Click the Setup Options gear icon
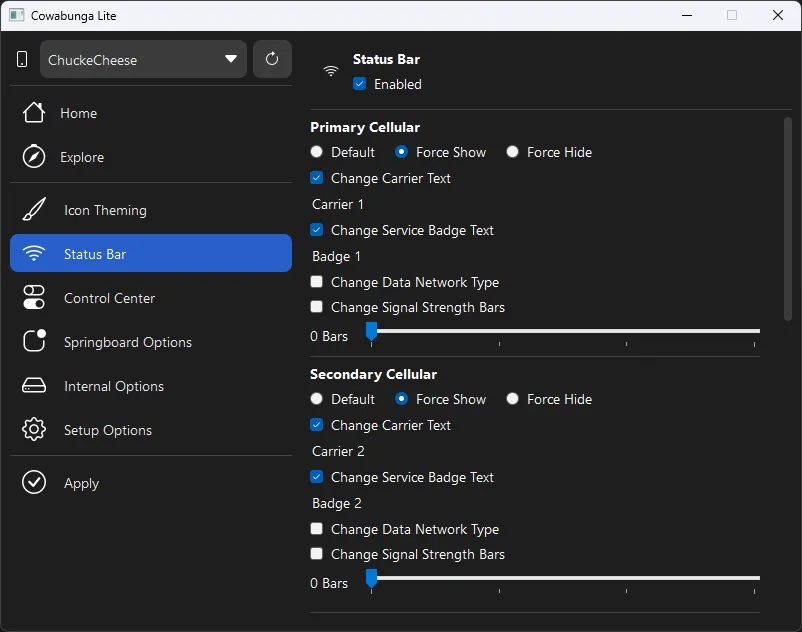The width and height of the screenshot is (802, 632). click(34, 430)
